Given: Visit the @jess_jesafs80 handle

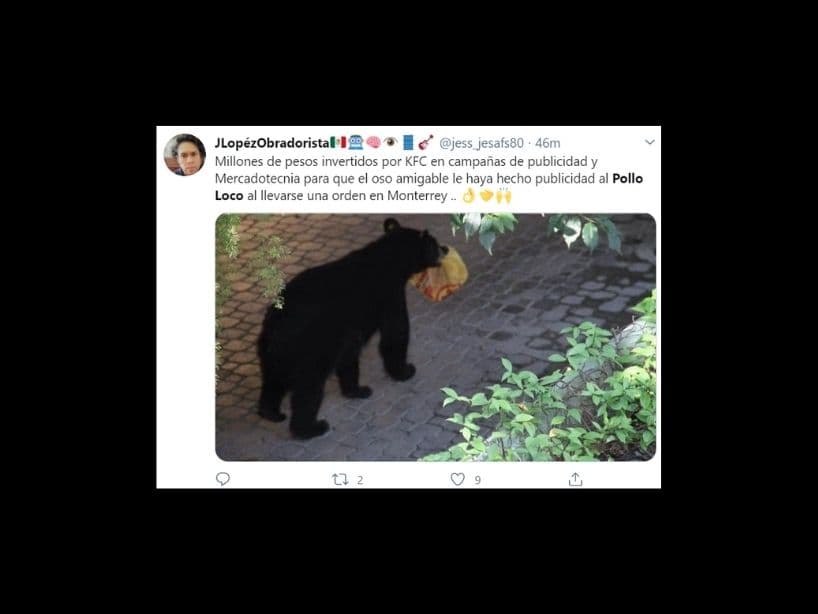Looking at the screenshot, I should (481, 142).
